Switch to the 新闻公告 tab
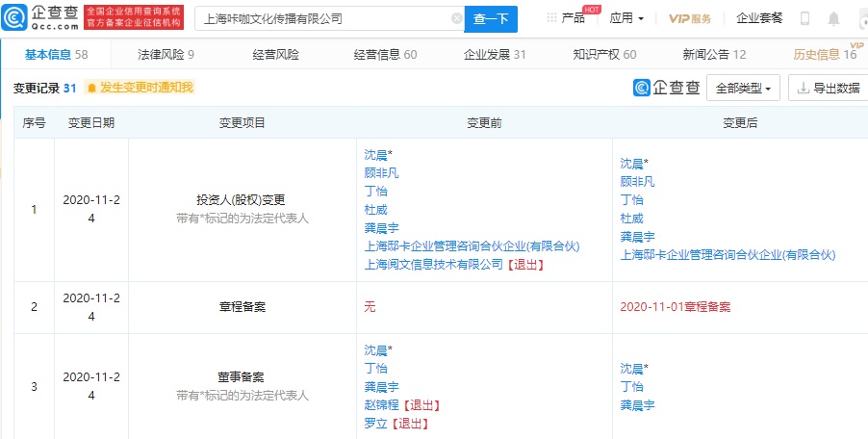868x439 pixels. 714,54
